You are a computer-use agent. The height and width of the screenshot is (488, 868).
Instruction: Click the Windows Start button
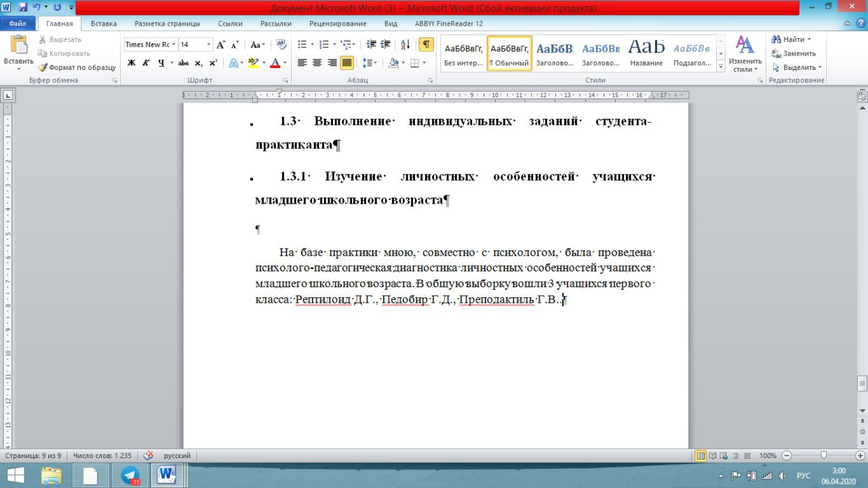(15, 476)
